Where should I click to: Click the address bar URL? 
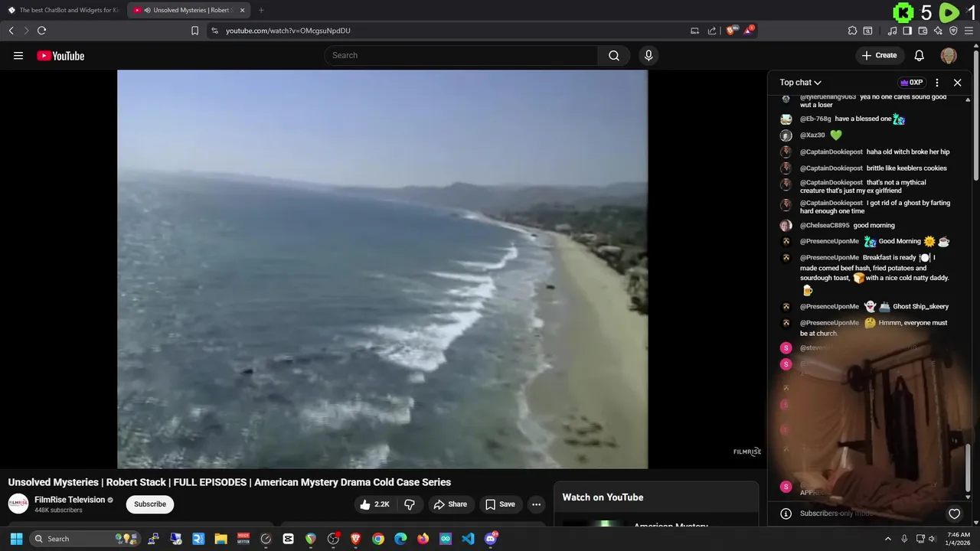click(x=288, y=31)
